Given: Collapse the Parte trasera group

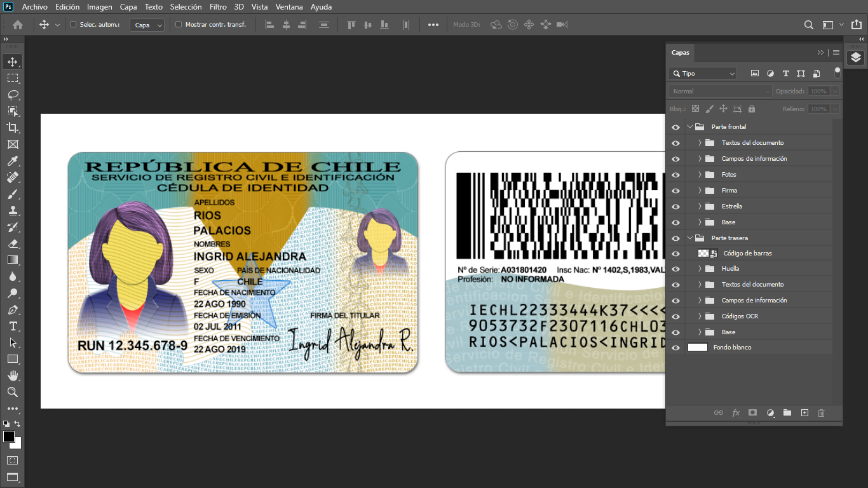Looking at the screenshot, I should 690,238.
